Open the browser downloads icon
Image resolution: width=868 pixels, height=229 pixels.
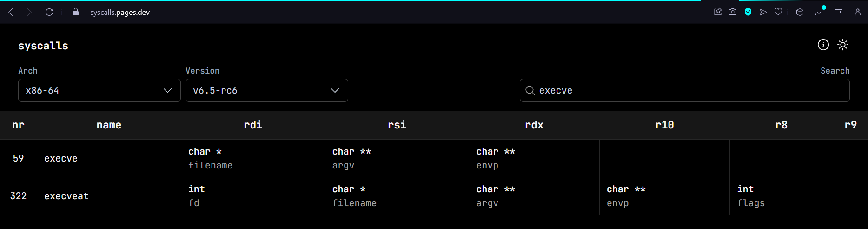click(x=819, y=12)
